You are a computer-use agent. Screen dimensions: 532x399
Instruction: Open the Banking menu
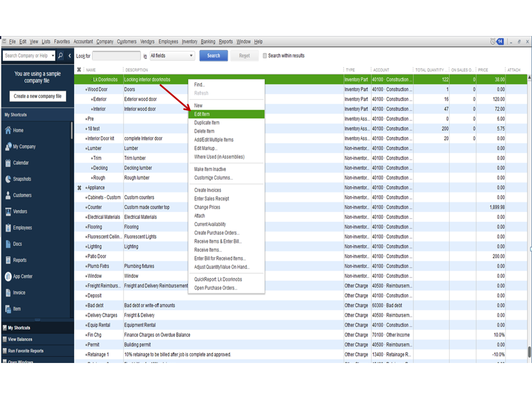tap(208, 42)
